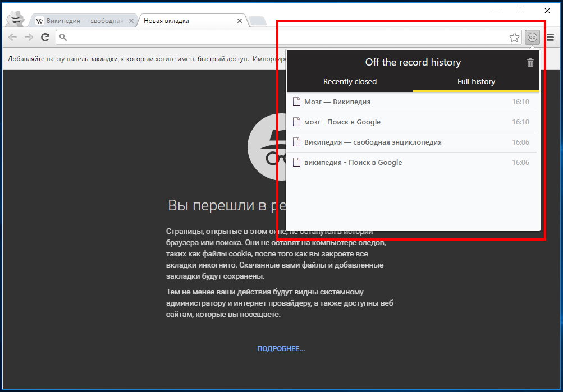This screenshot has width=563, height=392.
Task: Open the Off the record history extension icon
Action: tap(532, 38)
